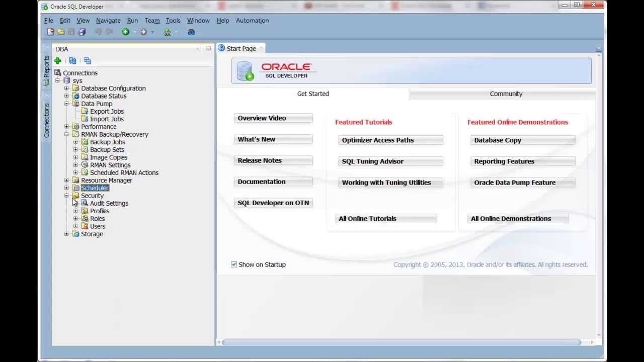Open the Tools menu
The image size is (644, 362).
(x=173, y=21)
